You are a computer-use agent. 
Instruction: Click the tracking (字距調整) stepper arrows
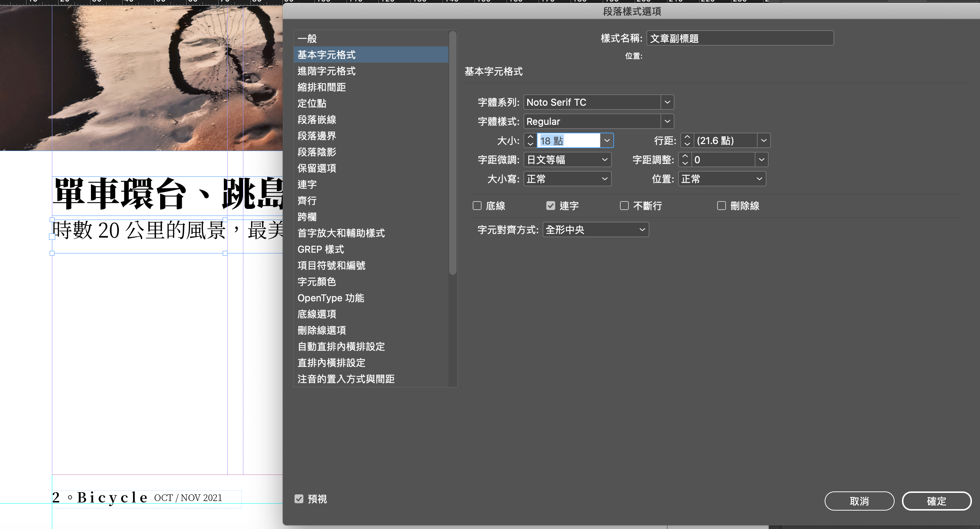(x=685, y=160)
